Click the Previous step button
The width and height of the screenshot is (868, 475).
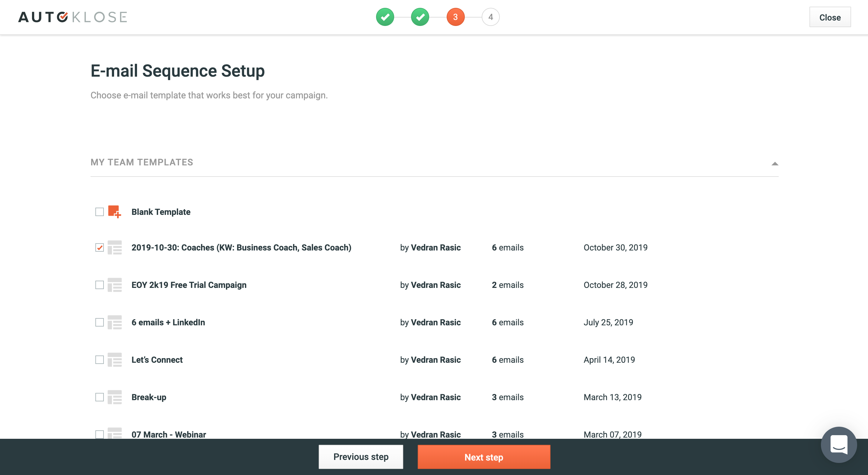click(361, 457)
